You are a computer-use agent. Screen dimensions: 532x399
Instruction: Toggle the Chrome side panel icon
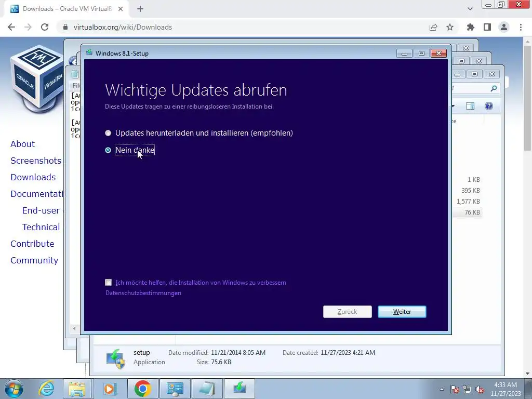pos(487,27)
